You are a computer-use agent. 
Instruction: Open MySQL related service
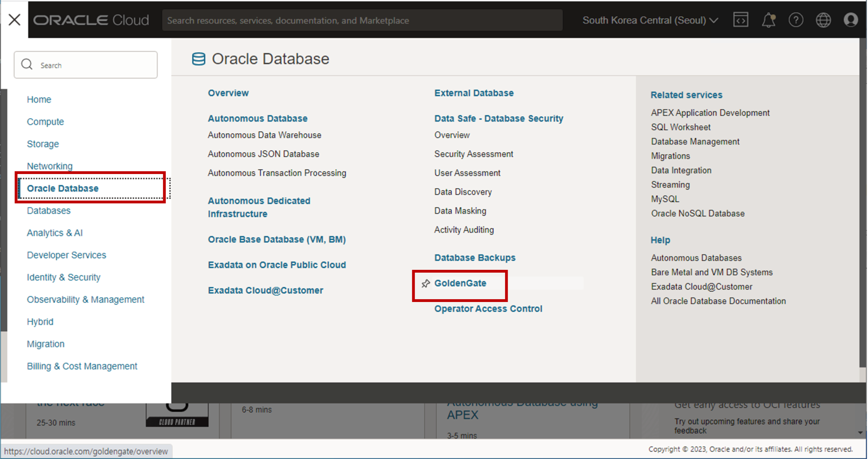pos(665,199)
